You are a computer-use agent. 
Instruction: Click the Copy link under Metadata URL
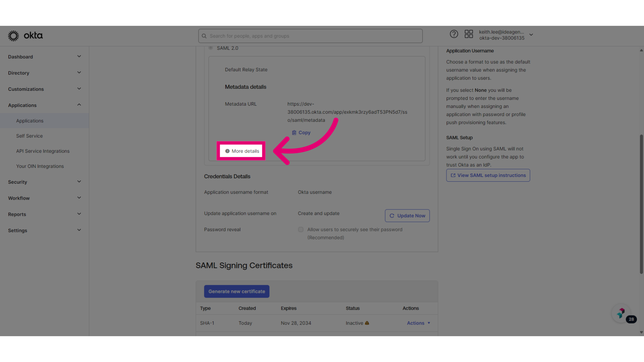coord(301,133)
